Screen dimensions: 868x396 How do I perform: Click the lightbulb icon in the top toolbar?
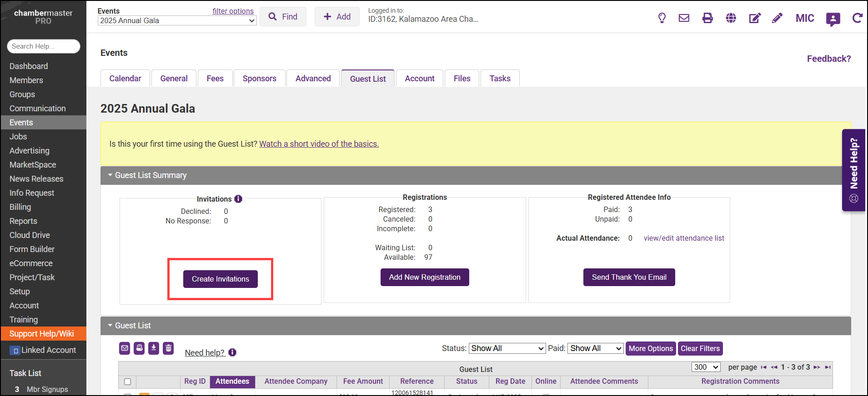662,18
